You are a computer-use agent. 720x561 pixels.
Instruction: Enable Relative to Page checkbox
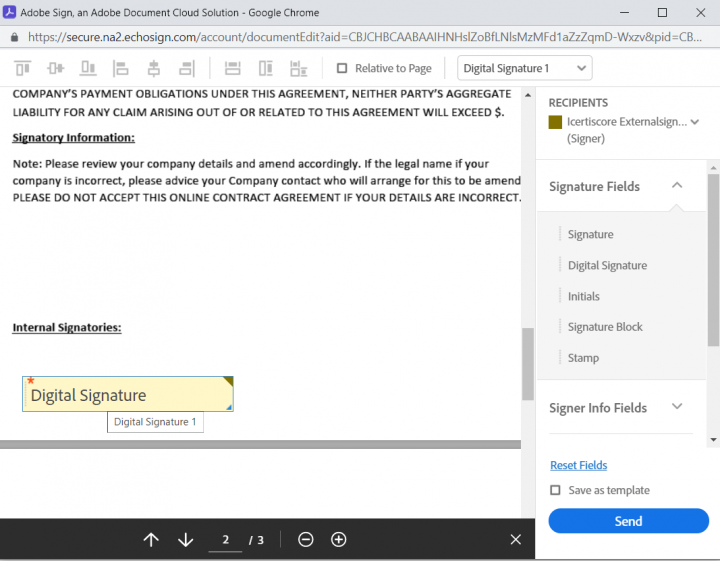click(x=342, y=68)
